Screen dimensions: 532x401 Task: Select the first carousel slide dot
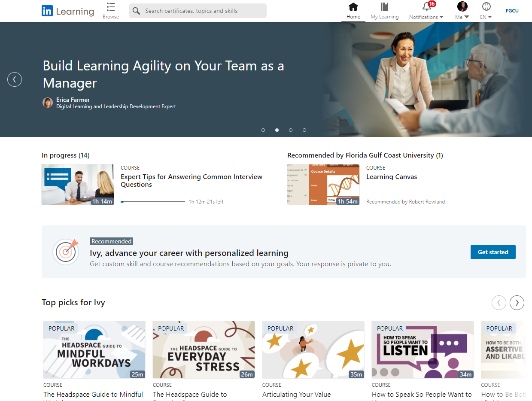pyautogui.click(x=263, y=130)
